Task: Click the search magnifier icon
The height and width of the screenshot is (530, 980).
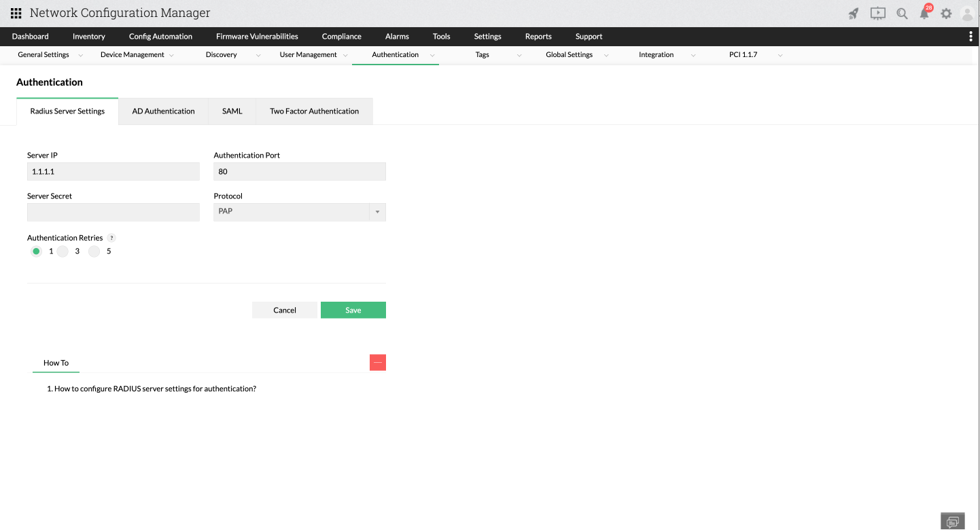Action: (902, 14)
